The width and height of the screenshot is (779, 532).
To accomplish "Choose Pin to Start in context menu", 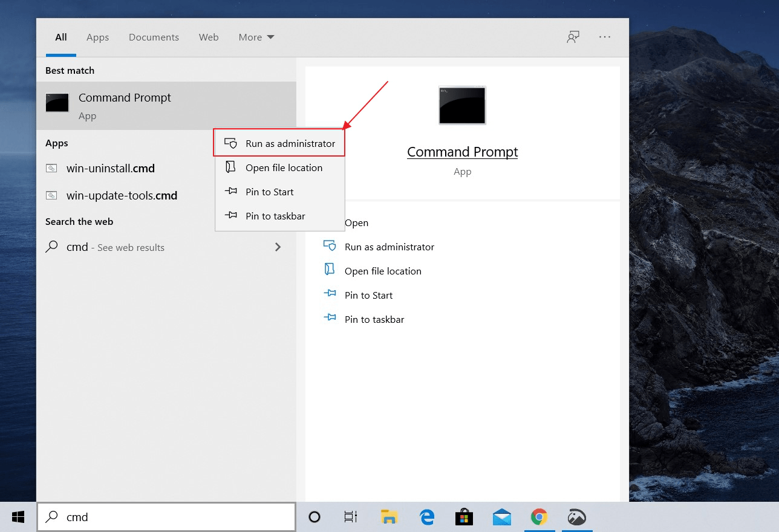I will (279, 192).
